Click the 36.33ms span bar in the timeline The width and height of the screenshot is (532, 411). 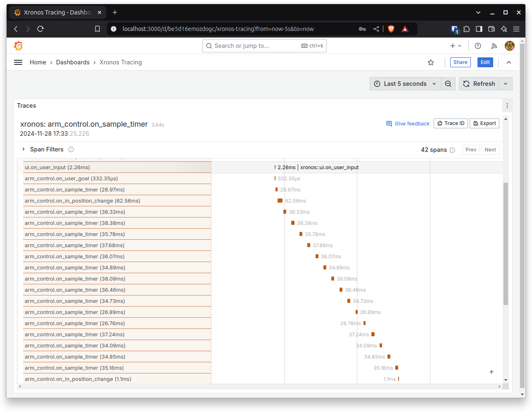click(x=285, y=212)
